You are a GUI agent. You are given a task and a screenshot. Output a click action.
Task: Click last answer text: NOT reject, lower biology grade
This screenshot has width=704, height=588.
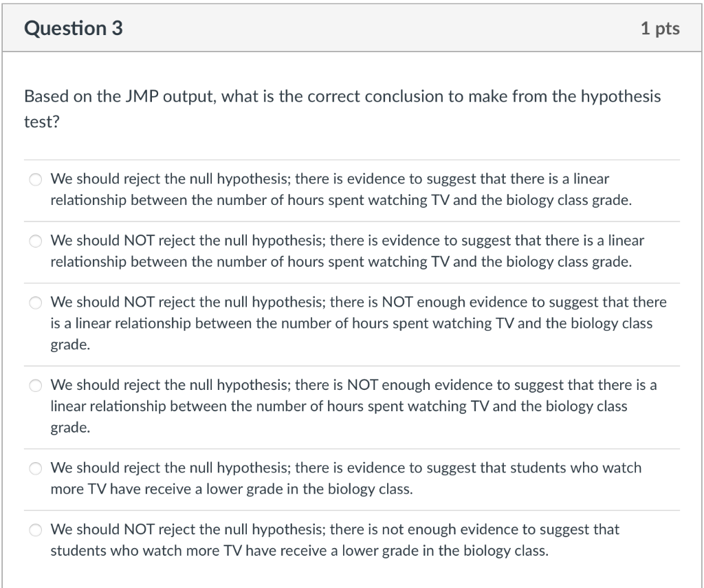tap(335, 539)
